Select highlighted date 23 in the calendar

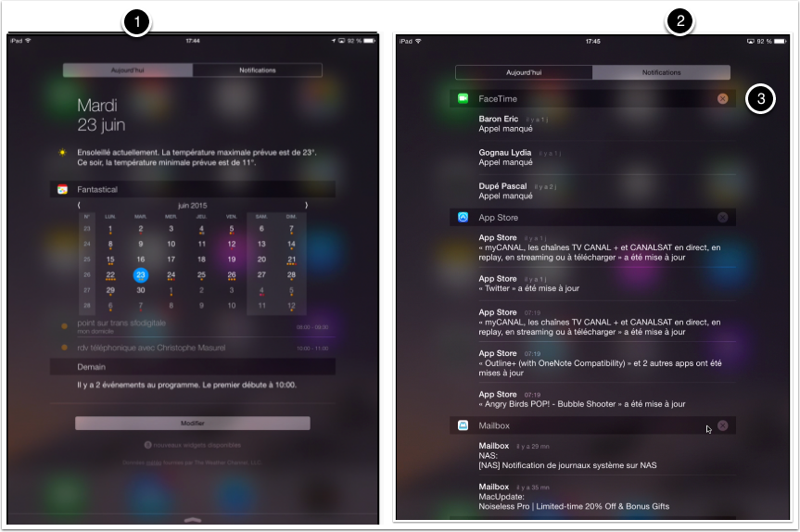(x=140, y=275)
